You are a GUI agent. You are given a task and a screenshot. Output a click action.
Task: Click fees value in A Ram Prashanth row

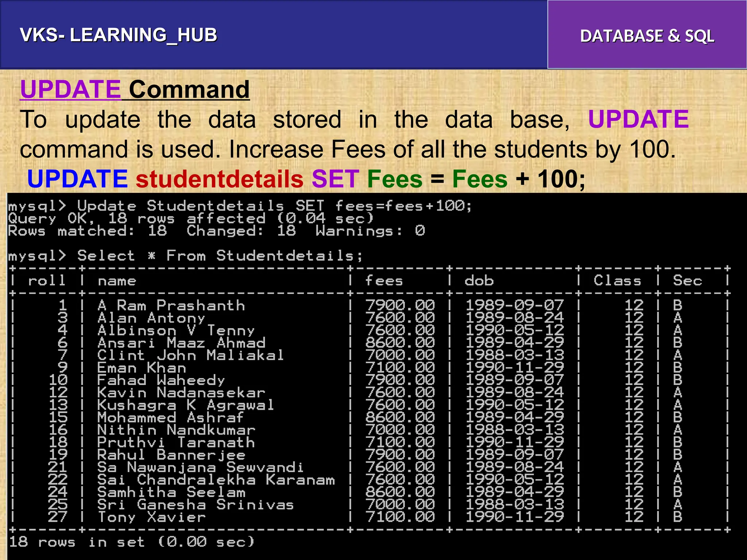click(400, 305)
